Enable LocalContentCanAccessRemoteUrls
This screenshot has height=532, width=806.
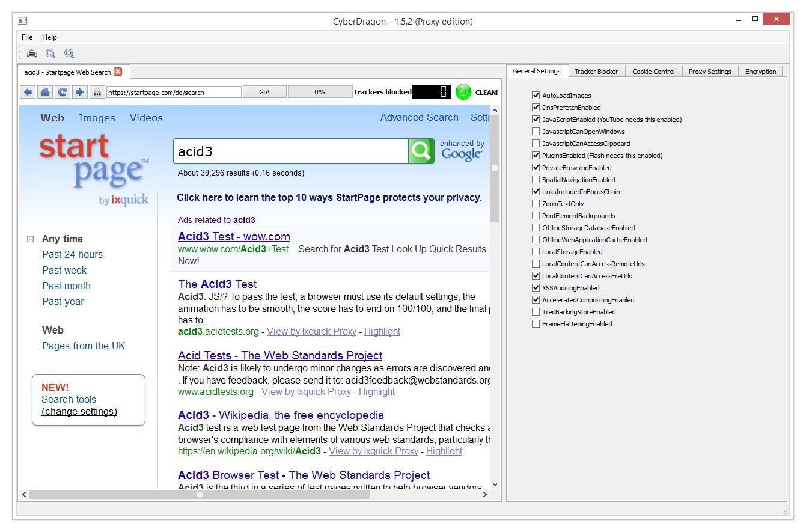(536, 264)
